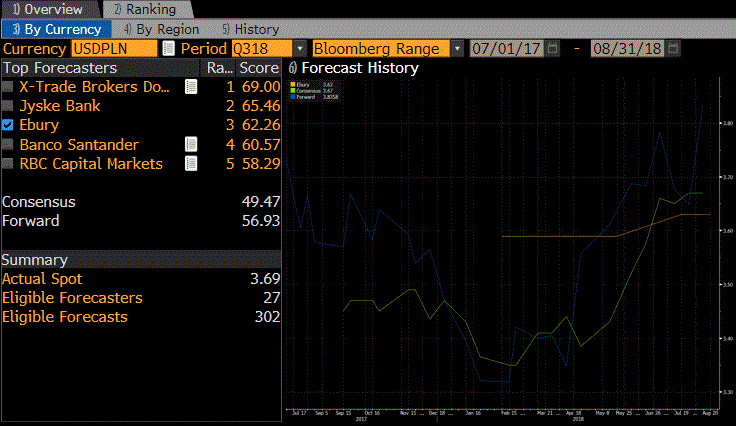The width and height of the screenshot is (736, 426).
Task: Click the end date field 08/31/18
Action: pos(628,48)
